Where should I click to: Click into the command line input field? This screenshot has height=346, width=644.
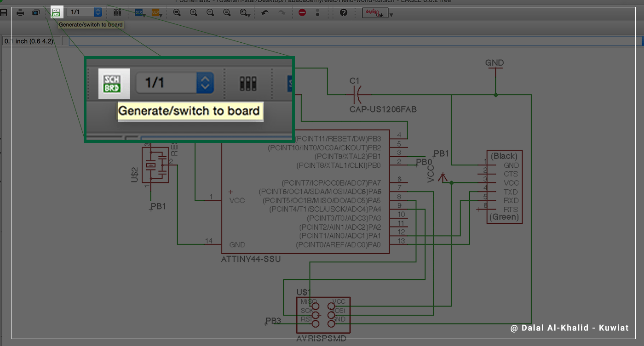click(x=356, y=41)
